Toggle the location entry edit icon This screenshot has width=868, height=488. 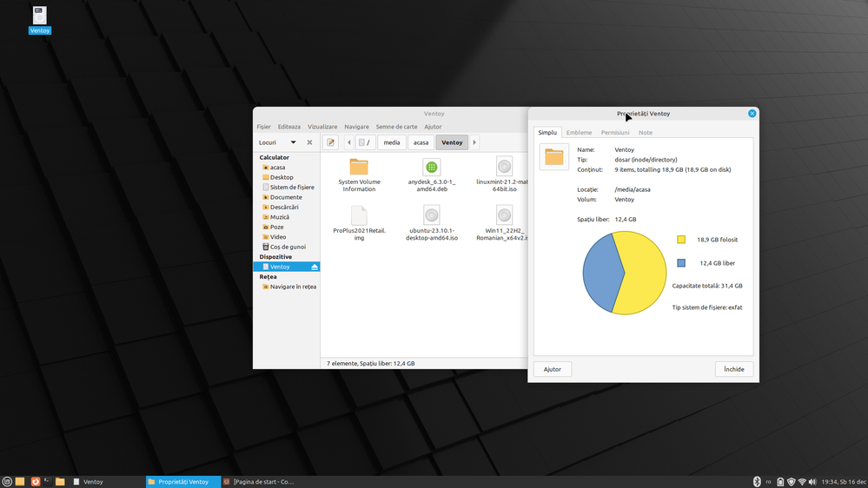coord(331,142)
